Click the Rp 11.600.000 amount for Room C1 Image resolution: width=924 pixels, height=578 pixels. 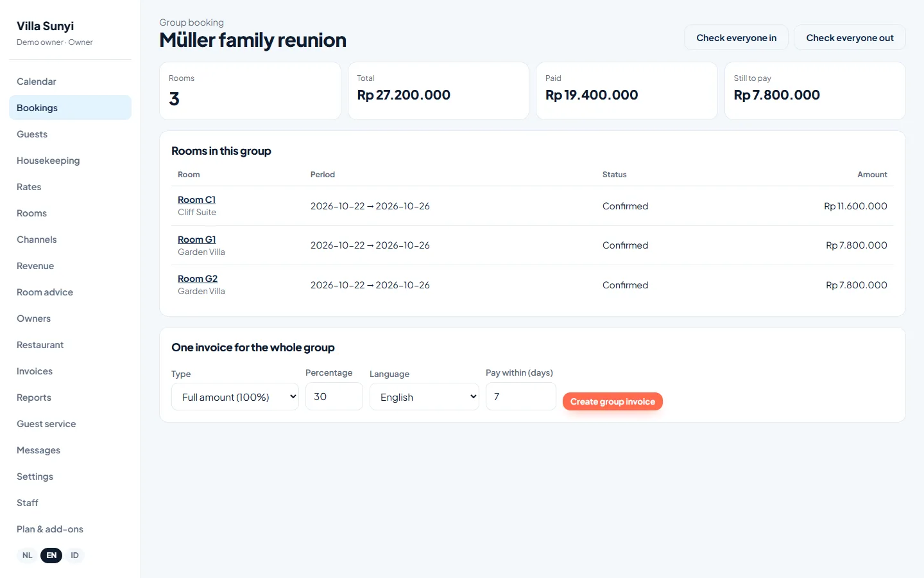click(x=855, y=206)
